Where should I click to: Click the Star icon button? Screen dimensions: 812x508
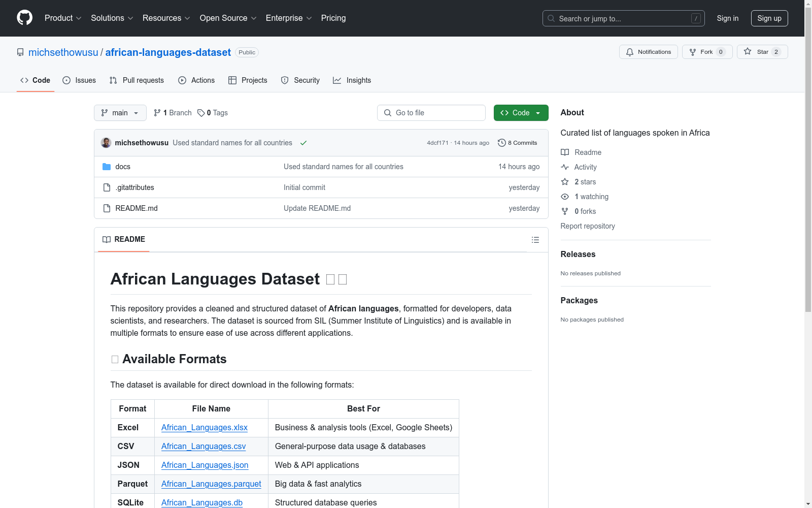762,52
